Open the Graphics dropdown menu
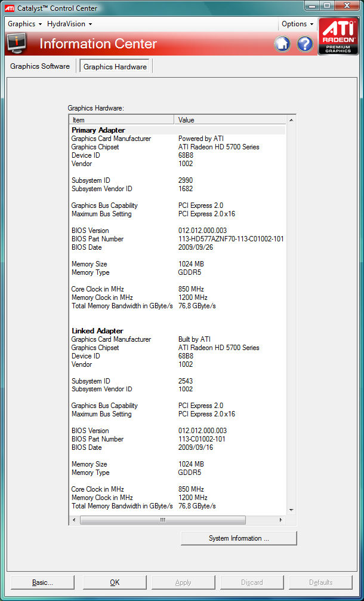This screenshot has height=601, width=364. pos(25,24)
